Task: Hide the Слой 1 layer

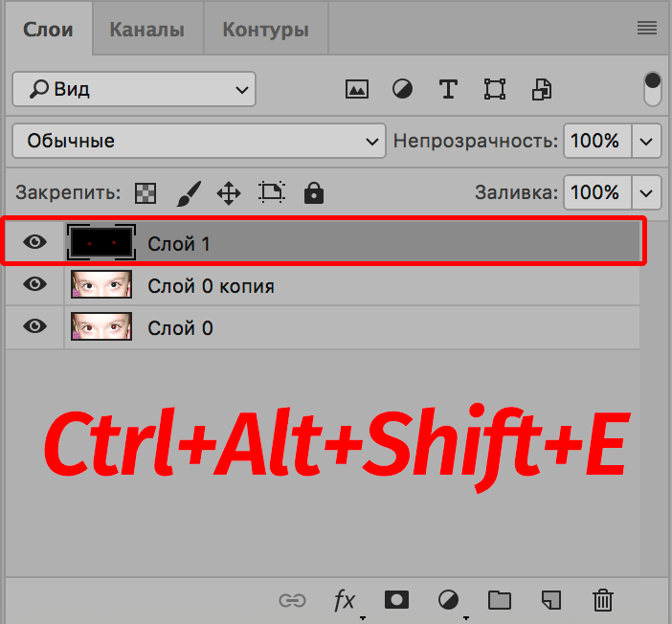Action: (x=34, y=242)
